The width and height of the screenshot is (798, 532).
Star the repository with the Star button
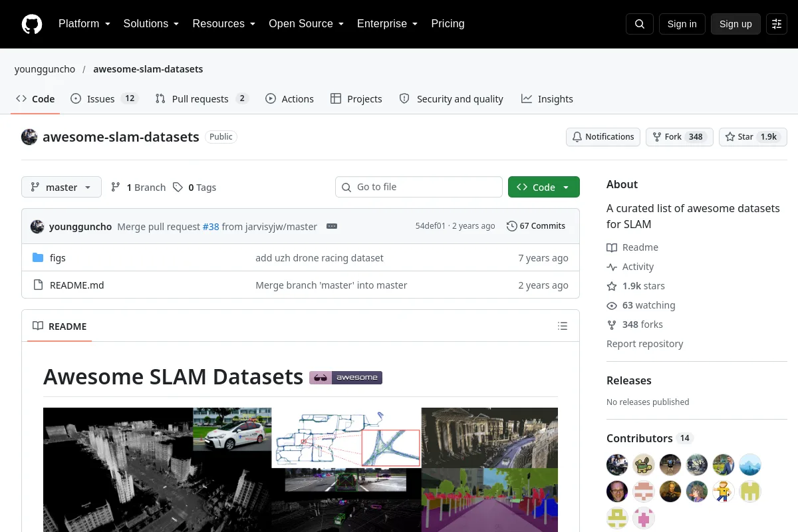pos(753,137)
